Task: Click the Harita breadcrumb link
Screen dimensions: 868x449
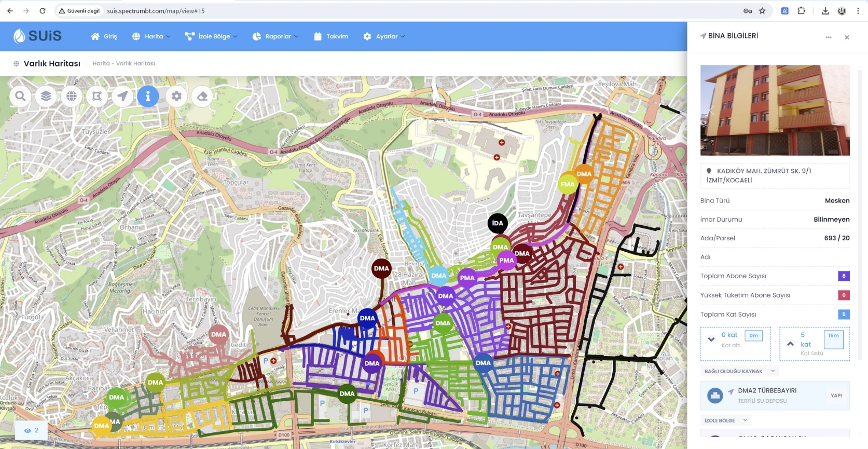Action: pos(101,63)
